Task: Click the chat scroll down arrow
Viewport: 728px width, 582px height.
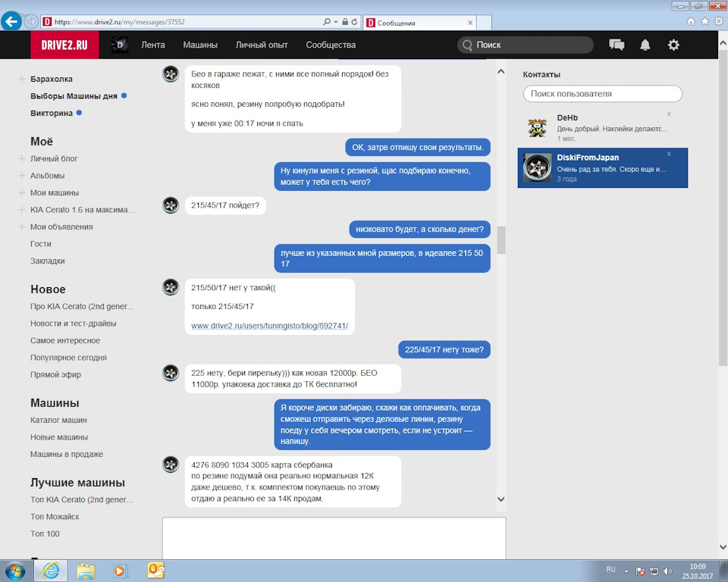Action: tap(501, 499)
